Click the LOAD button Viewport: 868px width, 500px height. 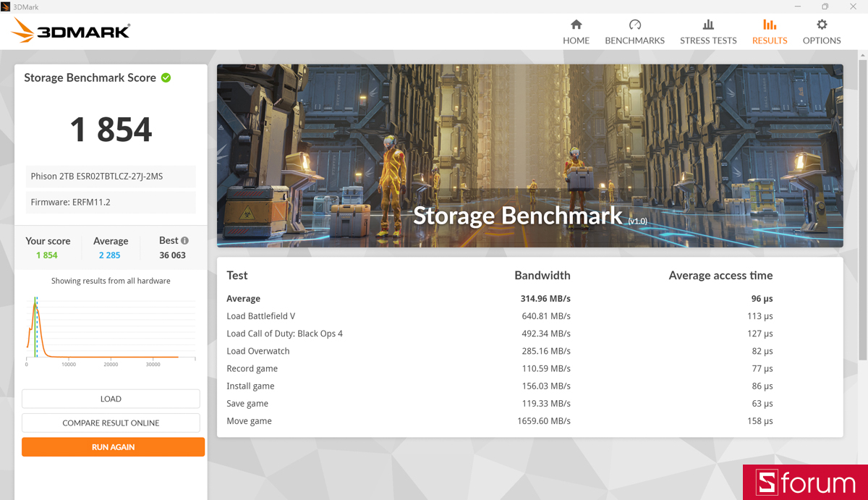pyautogui.click(x=111, y=399)
